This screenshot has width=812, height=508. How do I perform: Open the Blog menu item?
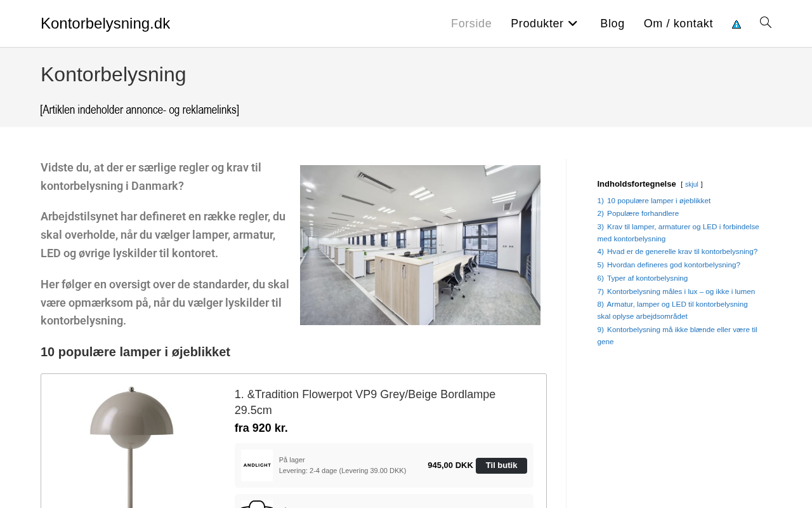pos(612,23)
